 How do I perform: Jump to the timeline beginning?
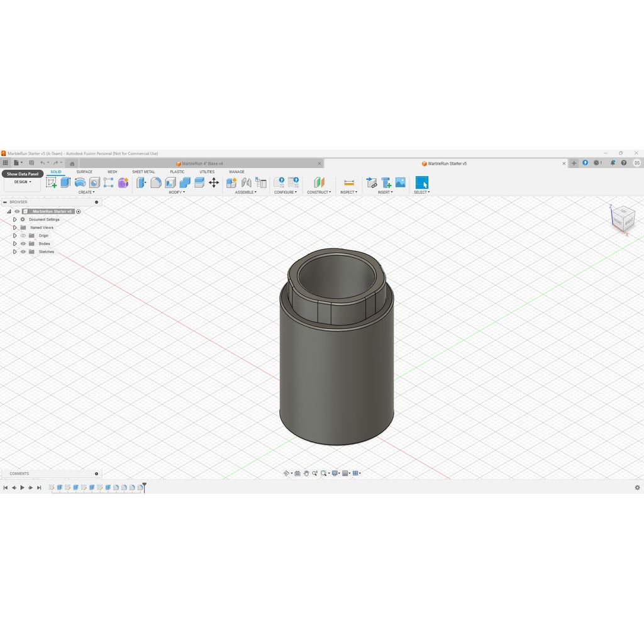5,487
